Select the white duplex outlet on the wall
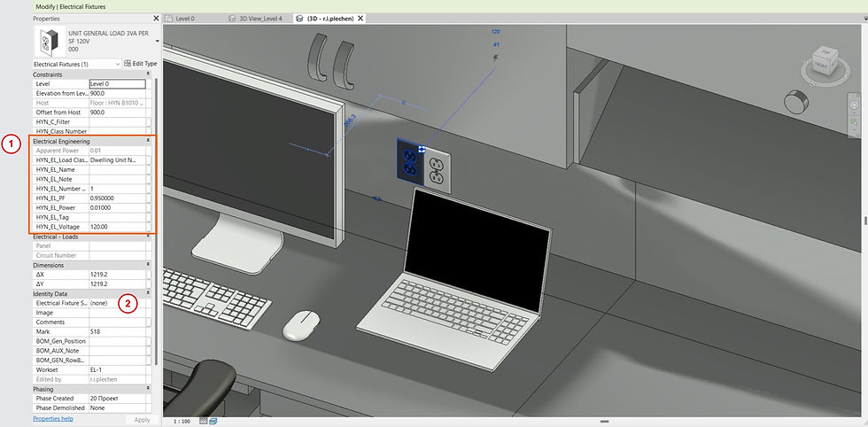 click(x=437, y=171)
